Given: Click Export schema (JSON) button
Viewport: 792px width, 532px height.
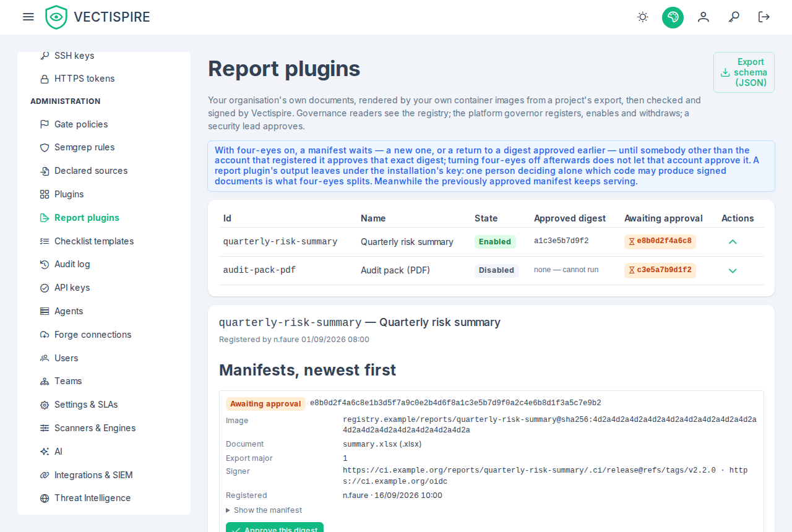Looking at the screenshot, I should click(x=744, y=72).
